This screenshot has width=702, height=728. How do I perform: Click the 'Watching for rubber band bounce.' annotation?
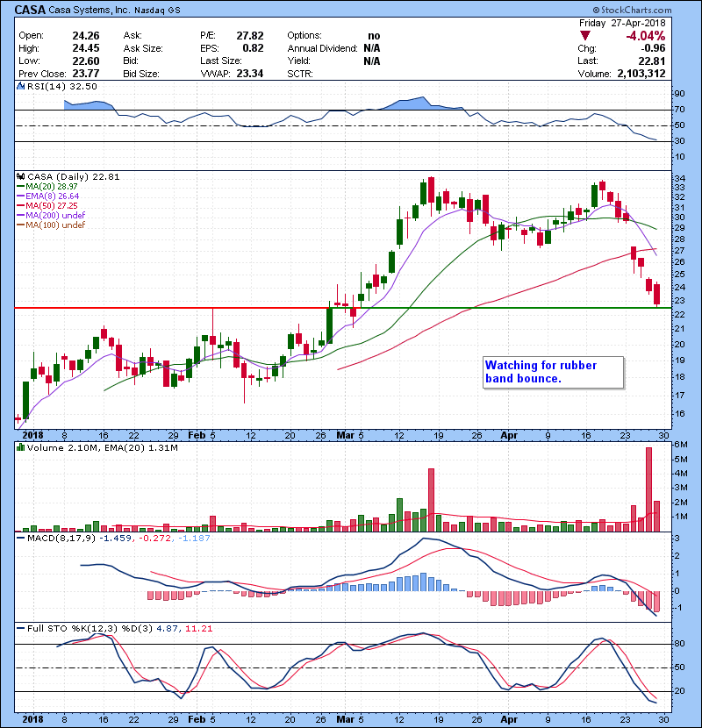coord(553,372)
